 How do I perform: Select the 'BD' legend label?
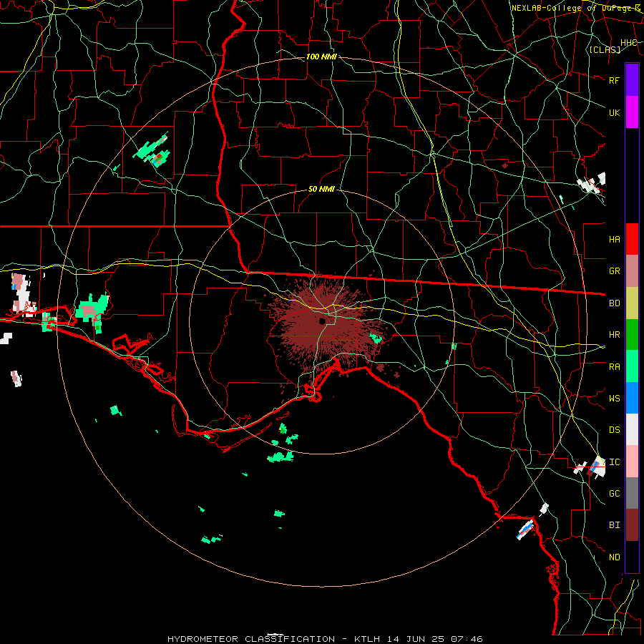pyautogui.click(x=614, y=303)
